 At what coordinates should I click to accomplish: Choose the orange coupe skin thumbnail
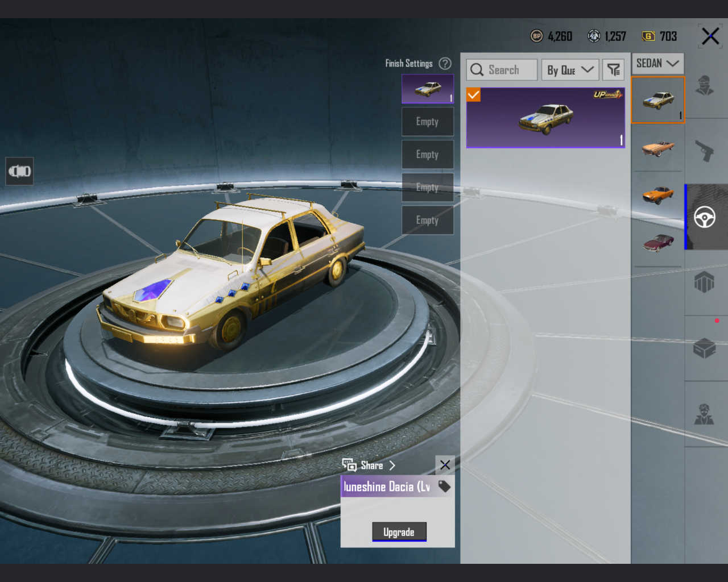pyautogui.click(x=658, y=195)
